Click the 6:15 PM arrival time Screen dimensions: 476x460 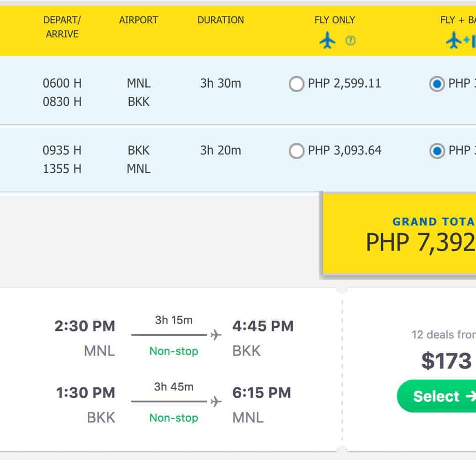pyautogui.click(x=261, y=393)
